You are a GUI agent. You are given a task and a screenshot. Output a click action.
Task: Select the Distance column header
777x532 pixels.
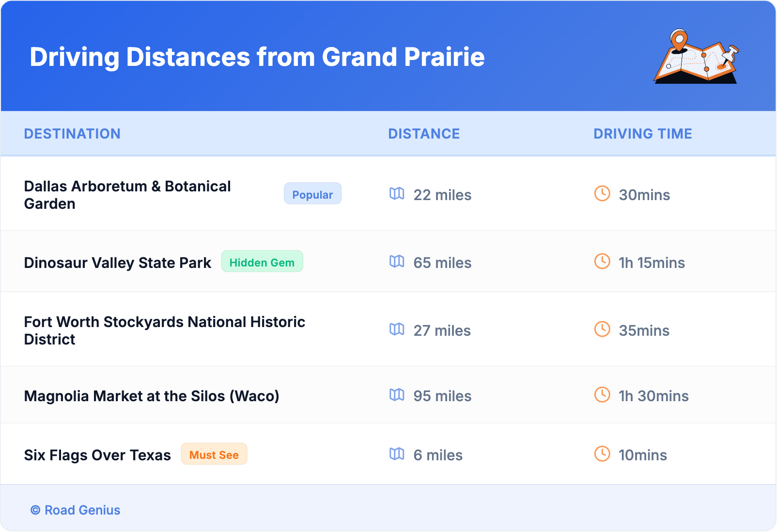point(424,134)
